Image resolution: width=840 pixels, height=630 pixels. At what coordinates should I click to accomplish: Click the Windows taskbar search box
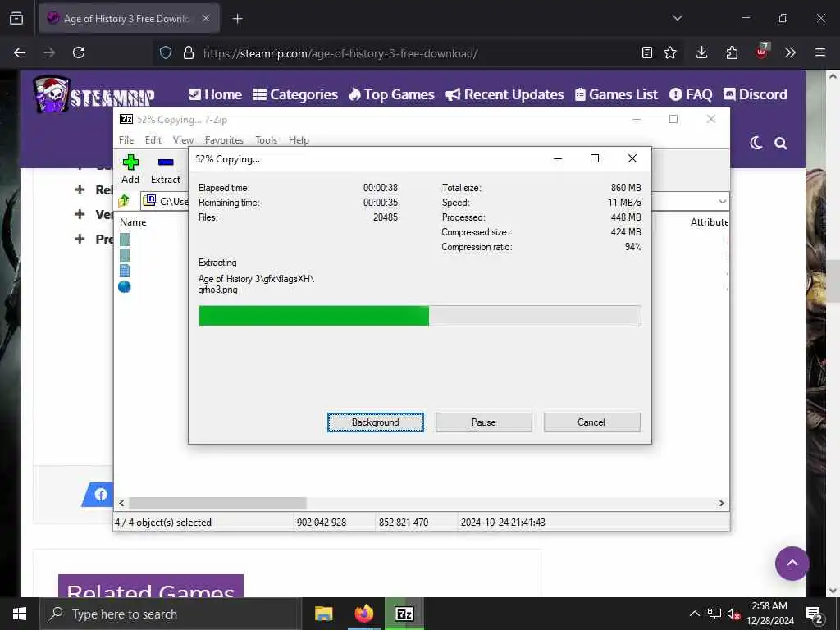pos(171,614)
